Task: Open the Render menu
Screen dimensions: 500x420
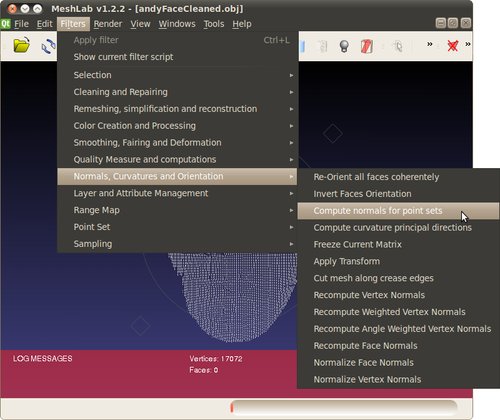Action: pyautogui.click(x=108, y=24)
